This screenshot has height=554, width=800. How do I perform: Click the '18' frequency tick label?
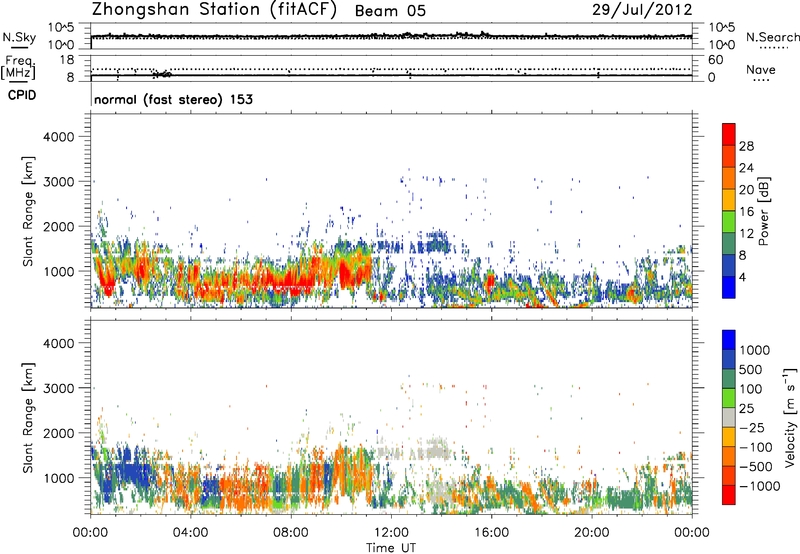tap(67, 60)
